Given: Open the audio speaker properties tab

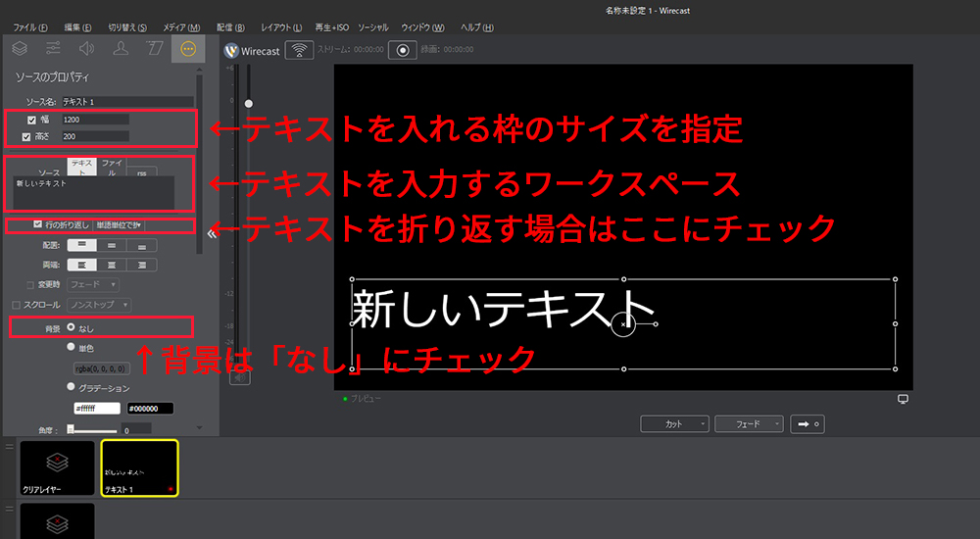Looking at the screenshot, I should click(x=86, y=48).
